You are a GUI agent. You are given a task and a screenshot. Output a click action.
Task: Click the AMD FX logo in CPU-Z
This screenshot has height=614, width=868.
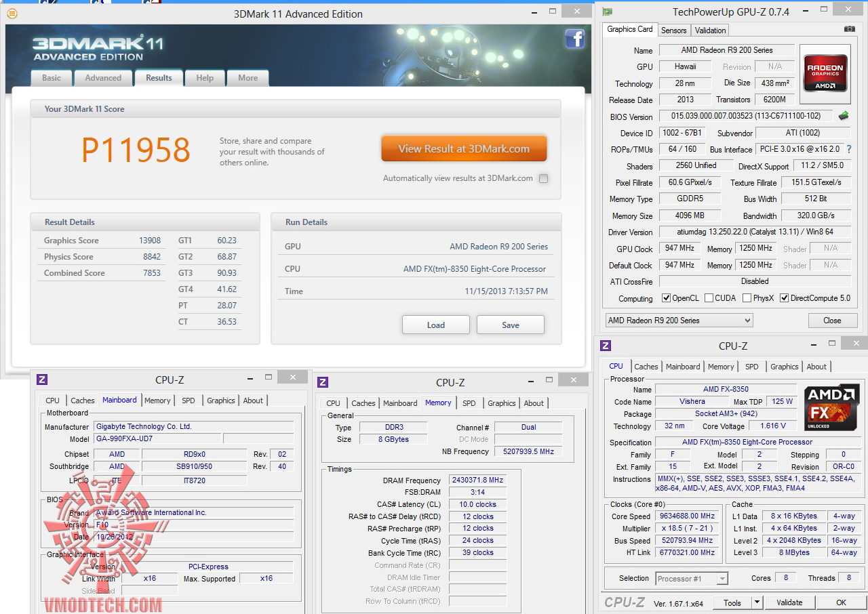point(831,407)
